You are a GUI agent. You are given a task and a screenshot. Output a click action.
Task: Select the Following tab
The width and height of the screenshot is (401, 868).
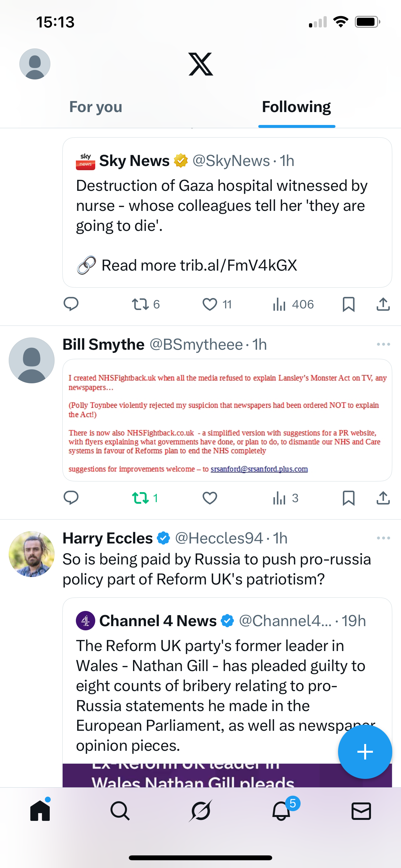click(296, 107)
